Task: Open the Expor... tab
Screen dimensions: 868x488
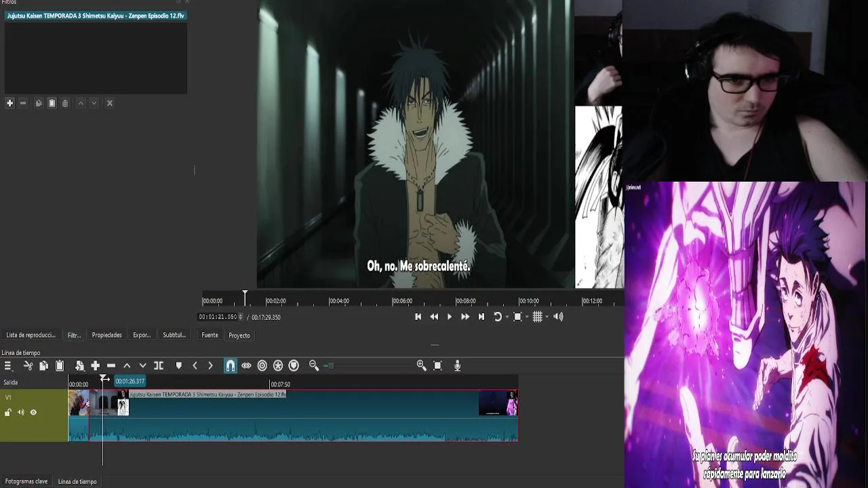Action: tap(142, 335)
